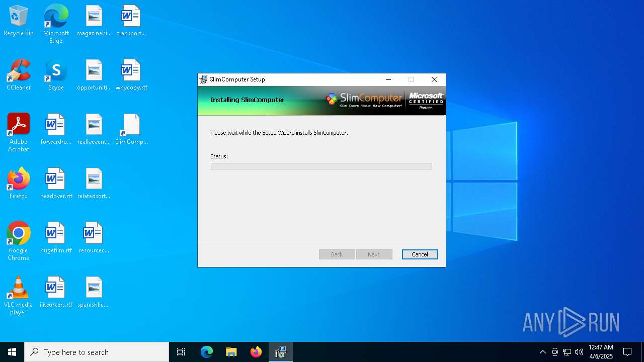Image resolution: width=644 pixels, height=362 pixels.
Task: Open the network status tray icon
Action: (x=567, y=352)
